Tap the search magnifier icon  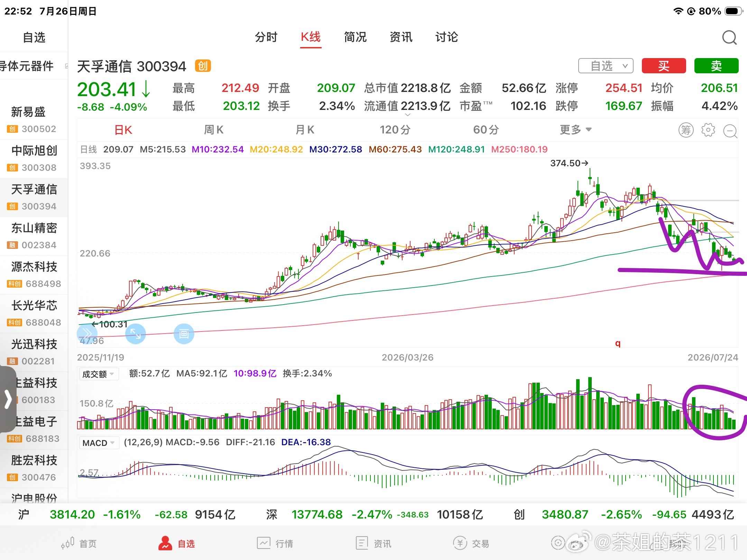(x=729, y=37)
